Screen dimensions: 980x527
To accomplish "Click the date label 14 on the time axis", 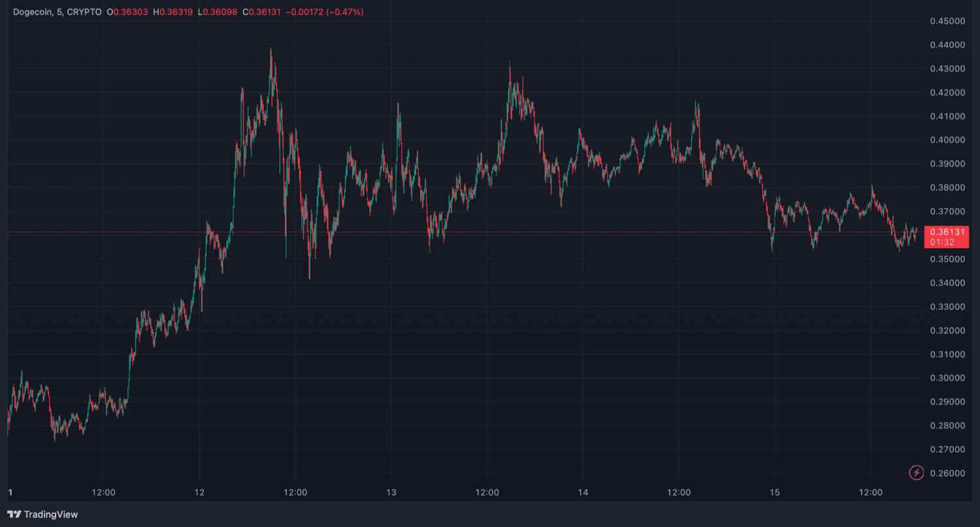I will coord(583,492).
